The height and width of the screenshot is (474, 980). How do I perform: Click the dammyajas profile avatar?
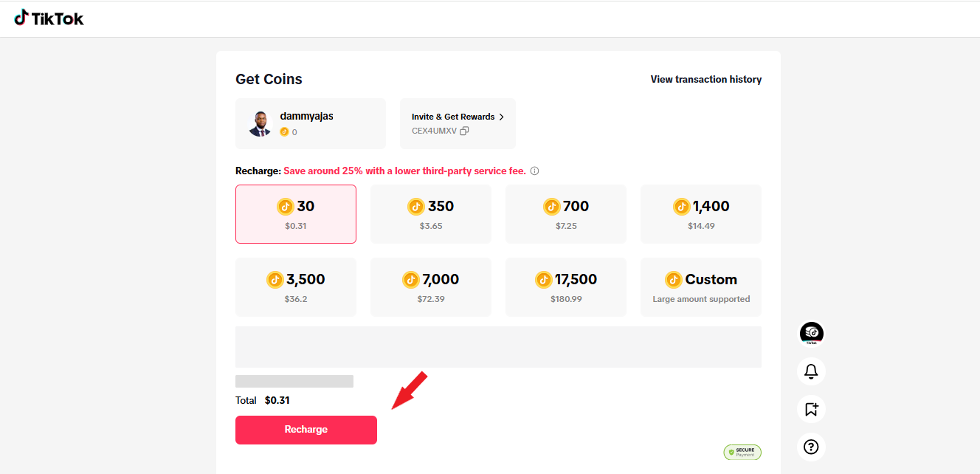pos(260,124)
